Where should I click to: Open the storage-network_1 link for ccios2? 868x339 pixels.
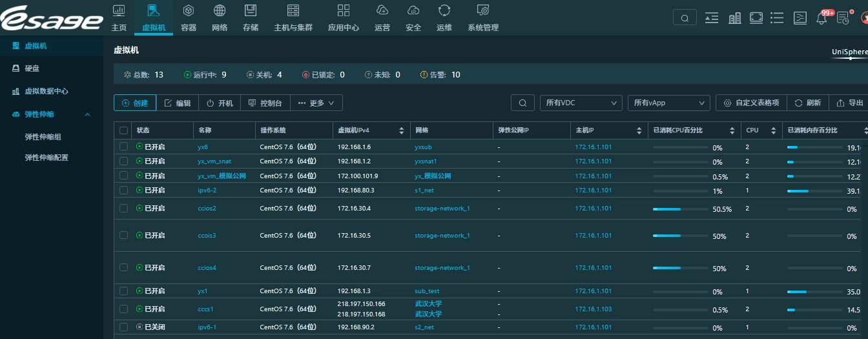tap(442, 209)
